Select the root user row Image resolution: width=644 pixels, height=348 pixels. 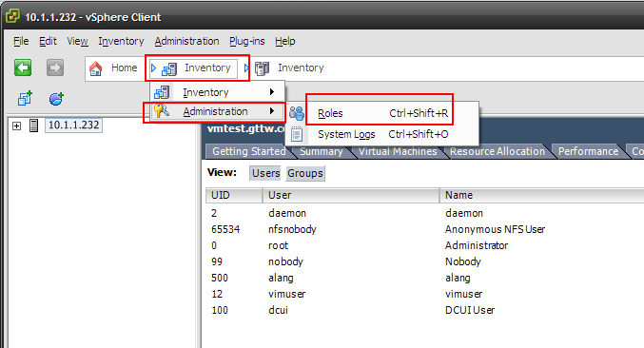pyautogui.click(x=424, y=245)
